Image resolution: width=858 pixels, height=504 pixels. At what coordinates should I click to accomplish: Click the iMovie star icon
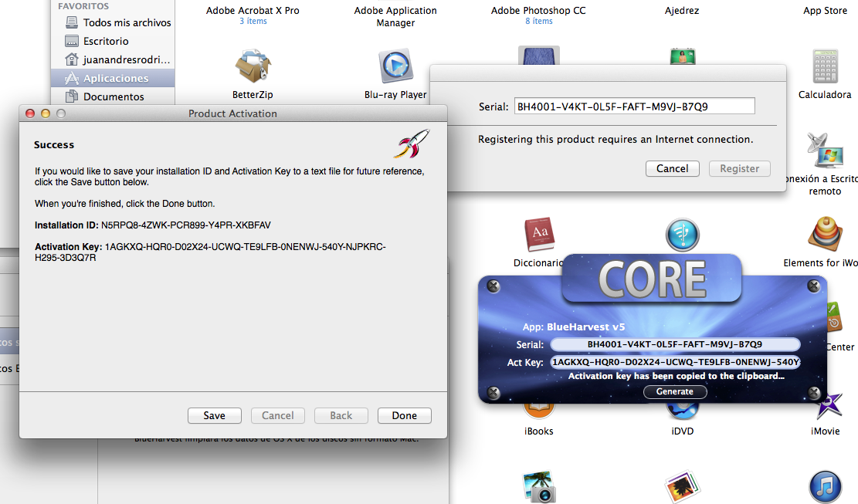pos(828,408)
